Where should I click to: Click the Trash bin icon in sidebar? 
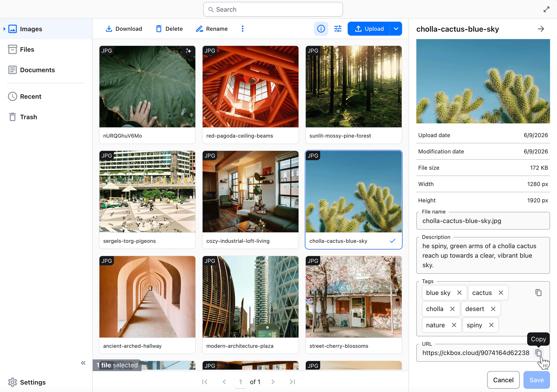pos(13,117)
